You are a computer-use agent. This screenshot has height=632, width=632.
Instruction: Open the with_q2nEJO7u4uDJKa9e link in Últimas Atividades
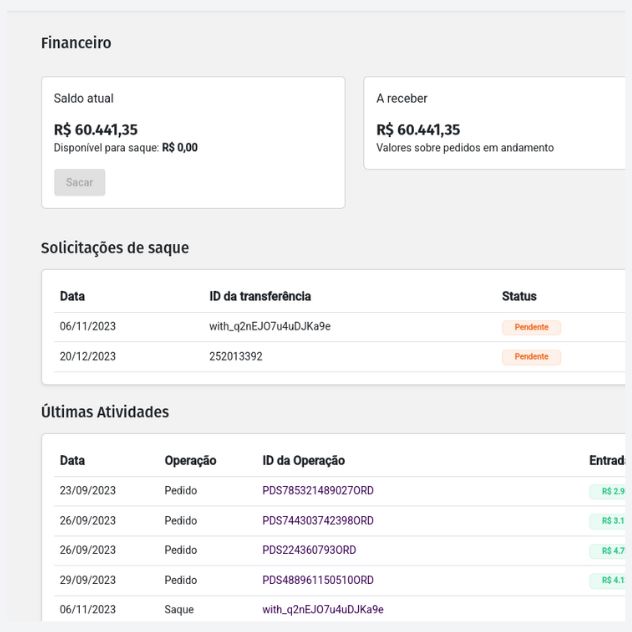(x=322, y=609)
